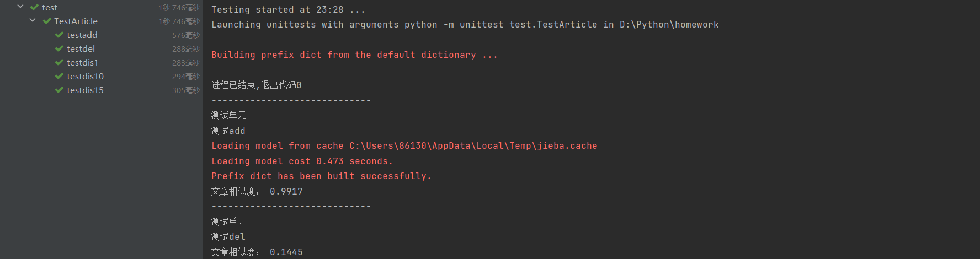Click the 'Building prefix dict' red console line
The image size is (980, 259).
pyautogui.click(x=354, y=55)
